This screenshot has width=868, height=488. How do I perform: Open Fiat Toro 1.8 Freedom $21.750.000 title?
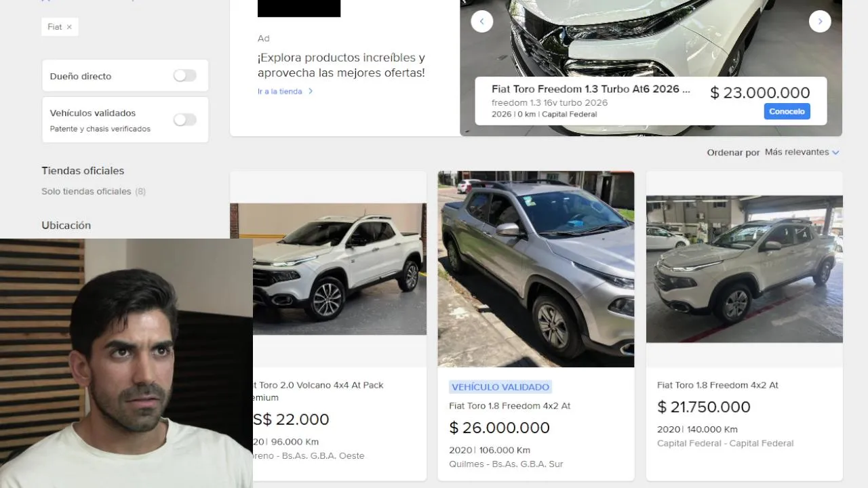[717, 385]
